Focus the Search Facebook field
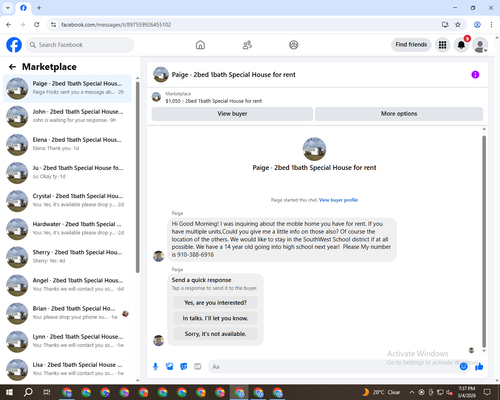This screenshot has width=500, height=400. 80,45
